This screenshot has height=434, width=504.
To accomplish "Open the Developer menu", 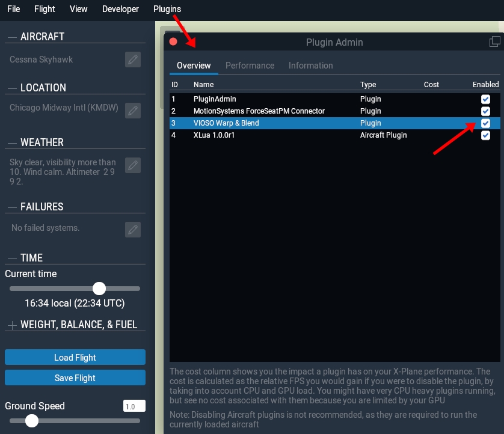I will pyautogui.click(x=120, y=9).
